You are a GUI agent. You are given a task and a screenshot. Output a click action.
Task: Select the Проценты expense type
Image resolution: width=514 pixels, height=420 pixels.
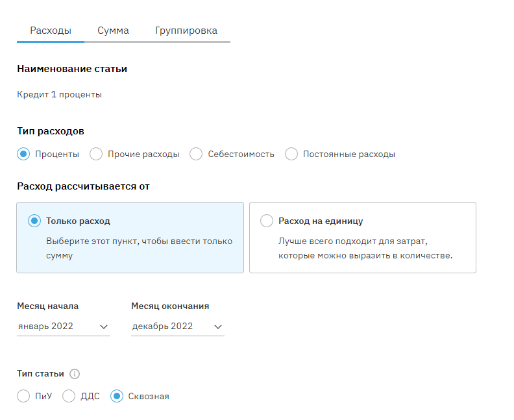(24, 154)
